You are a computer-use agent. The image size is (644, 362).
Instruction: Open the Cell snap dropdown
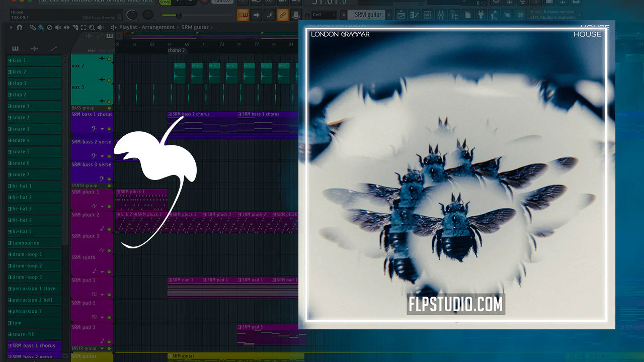324,15
